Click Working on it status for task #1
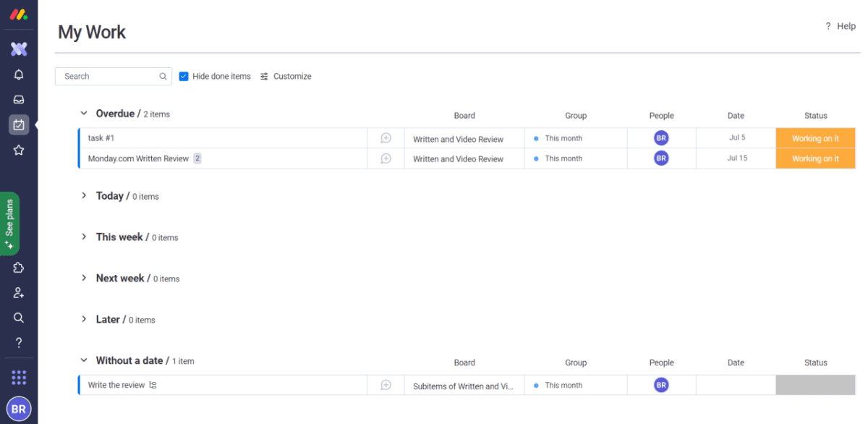The height and width of the screenshot is (424, 868). pyautogui.click(x=815, y=138)
